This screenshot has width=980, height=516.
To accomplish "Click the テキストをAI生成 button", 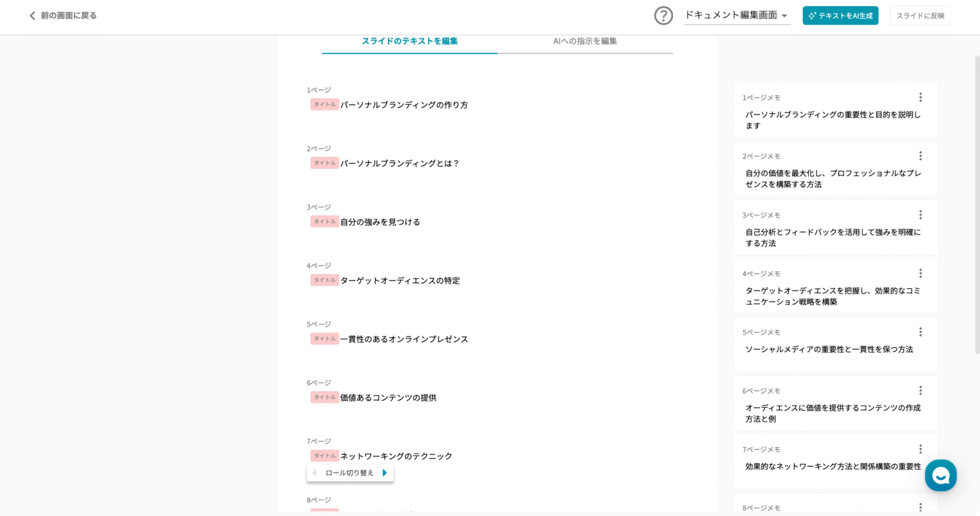I will pyautogui.click(x=840, y=16).
